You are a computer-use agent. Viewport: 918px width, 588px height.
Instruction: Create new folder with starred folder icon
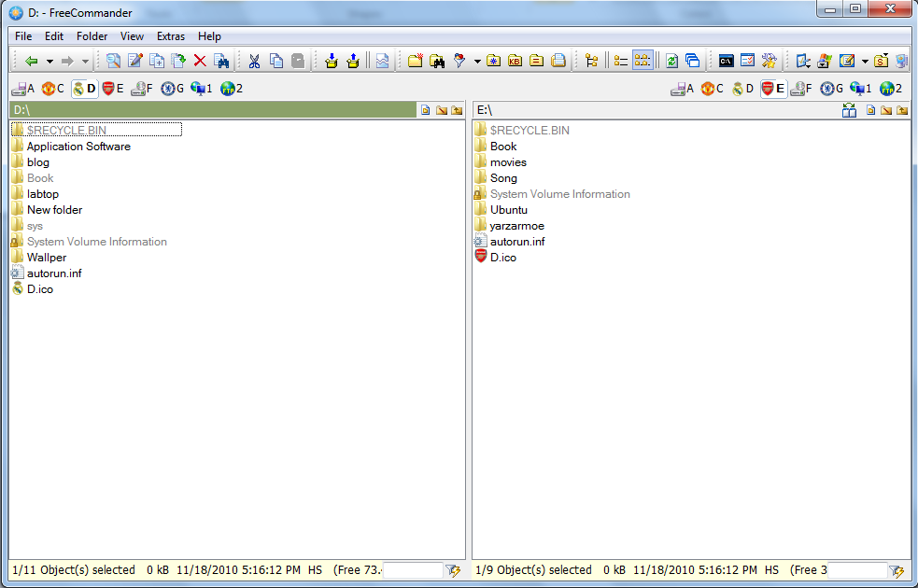(415, 61)
